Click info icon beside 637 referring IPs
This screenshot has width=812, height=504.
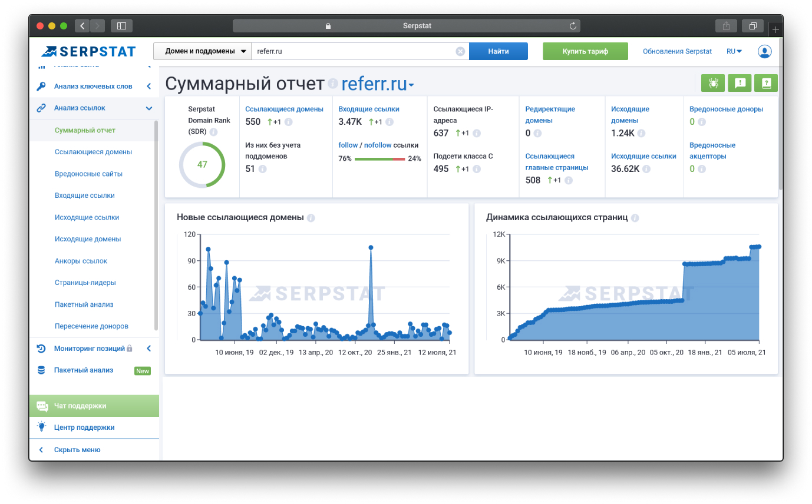click(477, 133)
